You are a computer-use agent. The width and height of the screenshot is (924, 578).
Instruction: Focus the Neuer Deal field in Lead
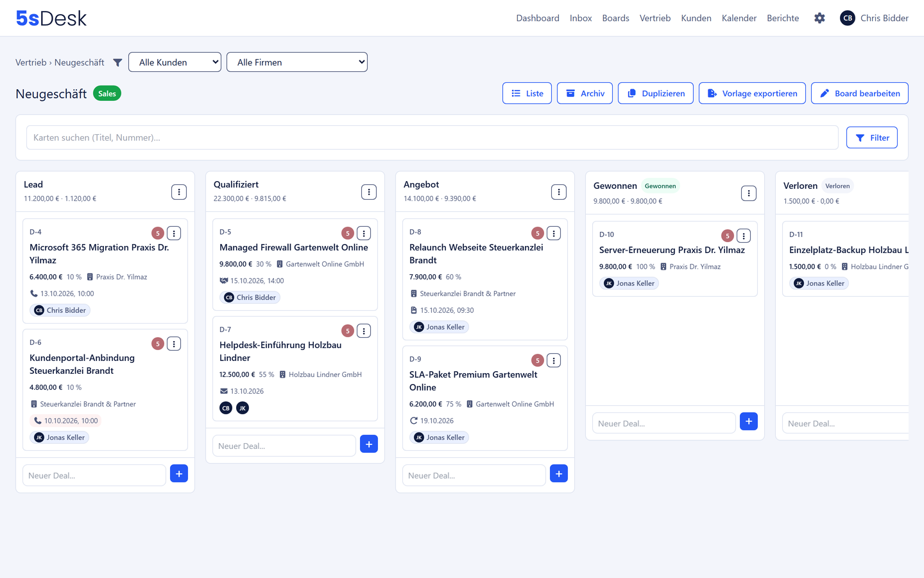94,475
